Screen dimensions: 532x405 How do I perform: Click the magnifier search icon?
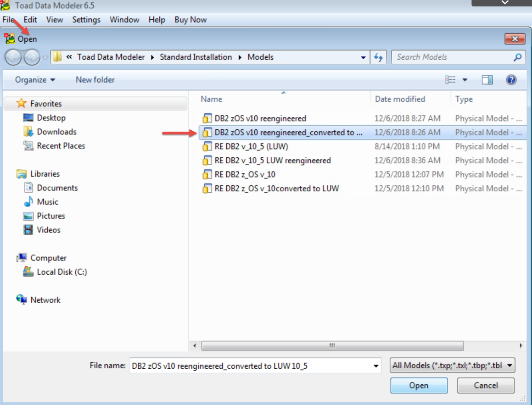tap(517, 57)
